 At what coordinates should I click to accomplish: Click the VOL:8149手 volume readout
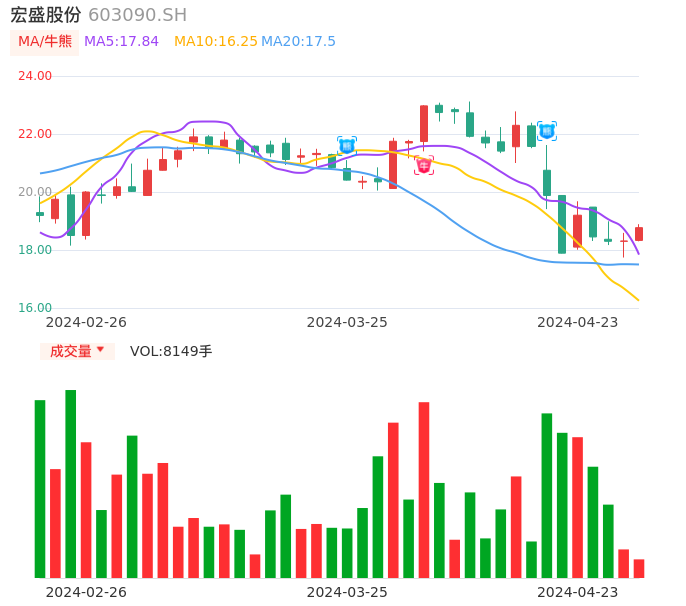(171, 351)
